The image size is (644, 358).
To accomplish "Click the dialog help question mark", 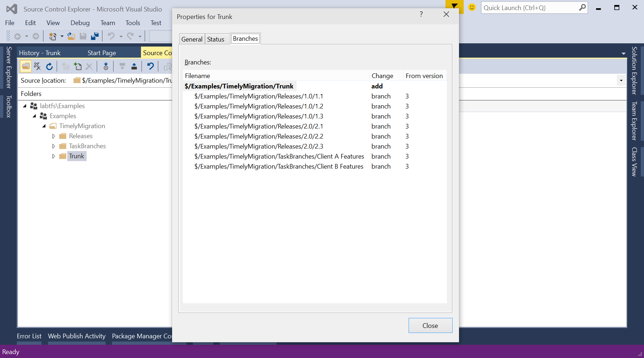I will [421, 14].
